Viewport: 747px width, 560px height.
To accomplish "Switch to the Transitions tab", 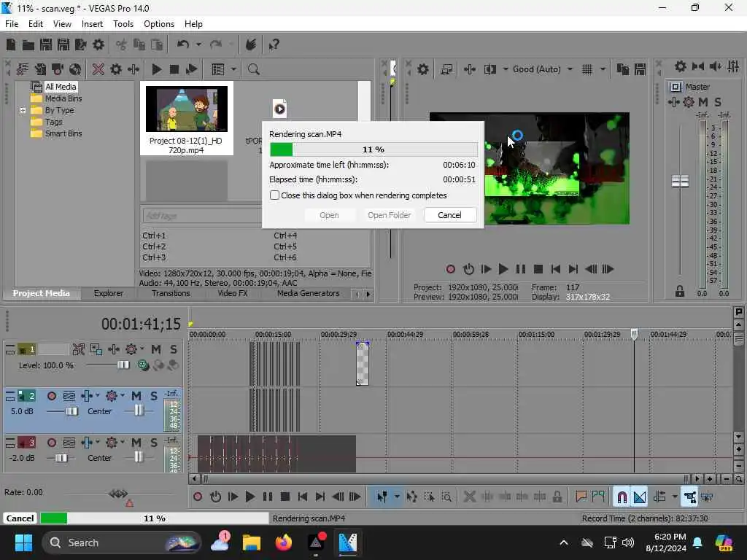I will 171,294.
